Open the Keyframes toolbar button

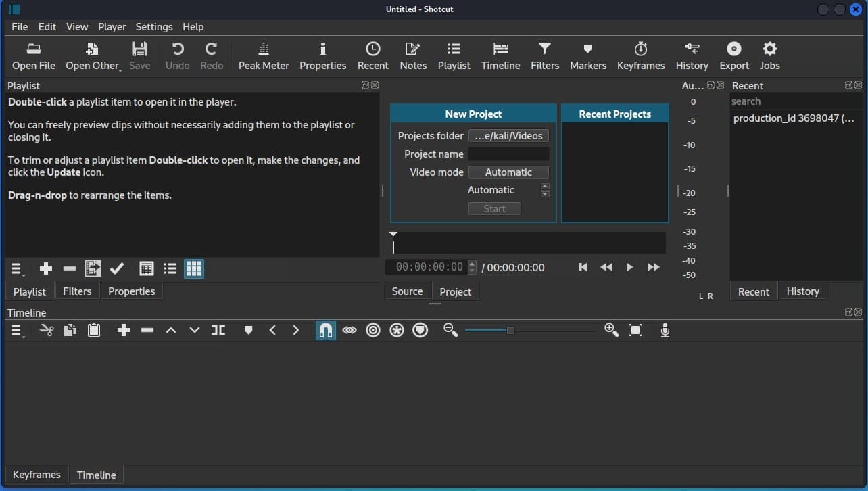[x=641, y=56]
